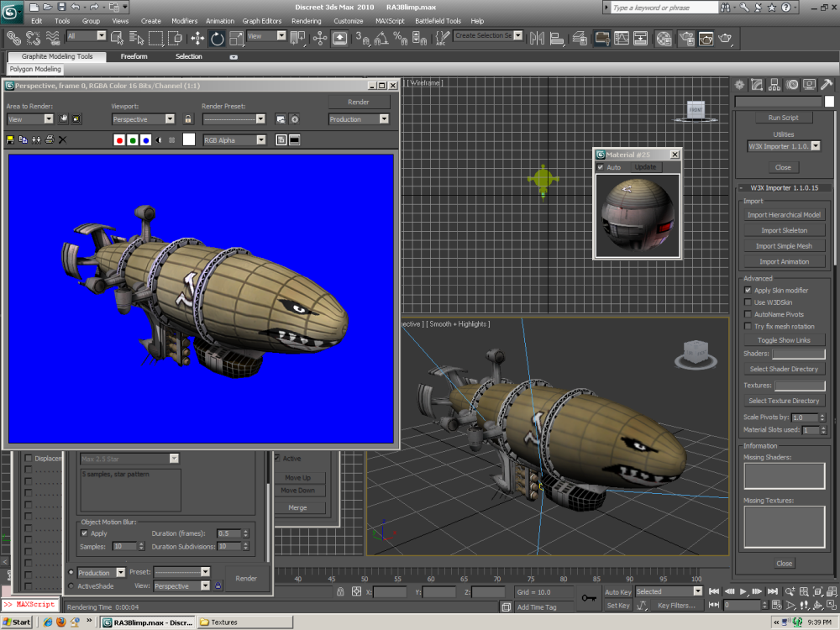840x630 pixels.
Task: Click the Mirror tool icon
Action: point(537,38)
